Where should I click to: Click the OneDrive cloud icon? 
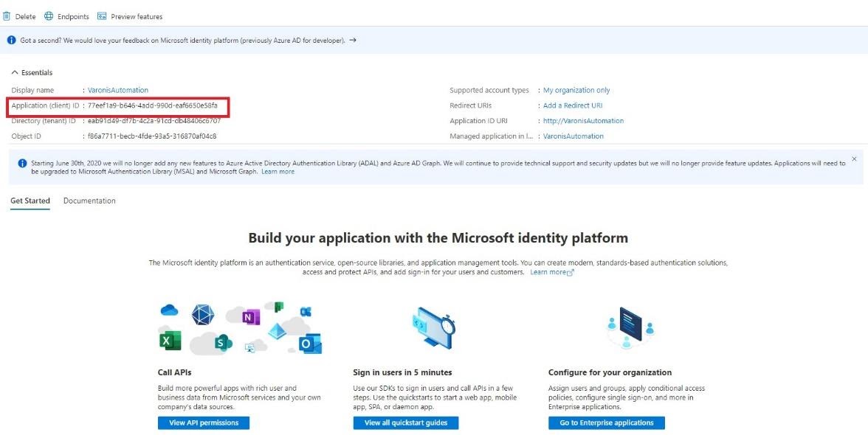[x=170, y=310]
